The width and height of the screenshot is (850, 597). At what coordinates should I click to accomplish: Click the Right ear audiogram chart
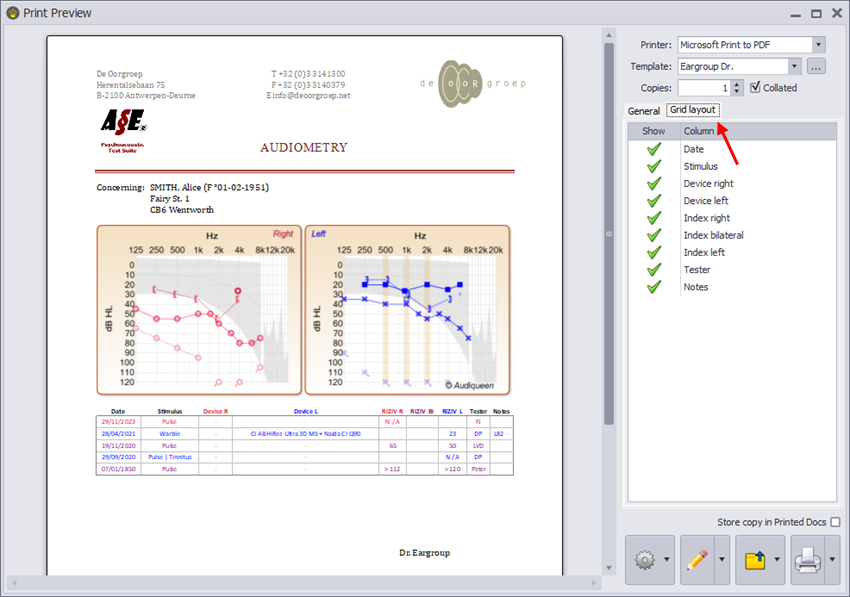[199, 310]
